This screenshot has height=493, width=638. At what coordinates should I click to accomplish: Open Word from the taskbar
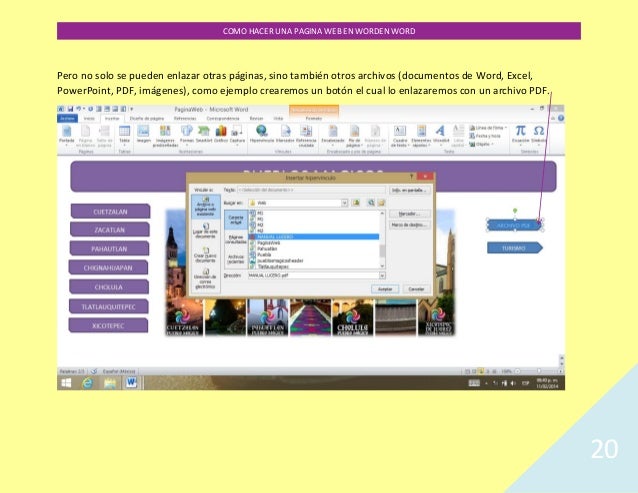[131, 383]
